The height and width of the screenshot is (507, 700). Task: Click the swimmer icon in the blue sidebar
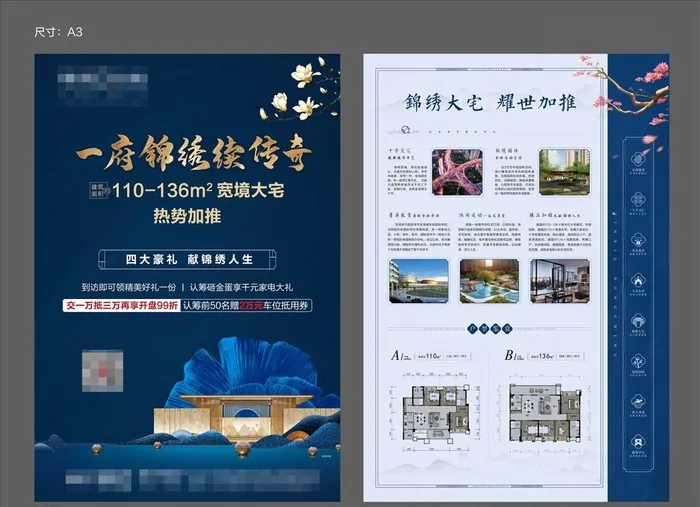(637, 402)
